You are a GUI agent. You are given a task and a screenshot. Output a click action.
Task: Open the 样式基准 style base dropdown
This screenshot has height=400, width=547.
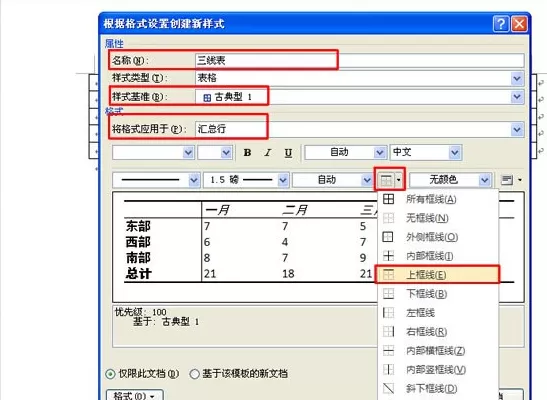click(x=517, y=97)
